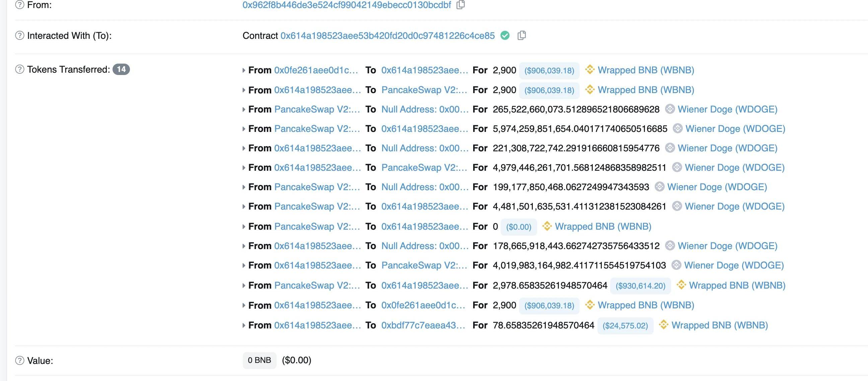Expand the row for 199,177,850,468 WDOGE
Viewport: 868px width, 381px height.
click(x=243, y=187)
